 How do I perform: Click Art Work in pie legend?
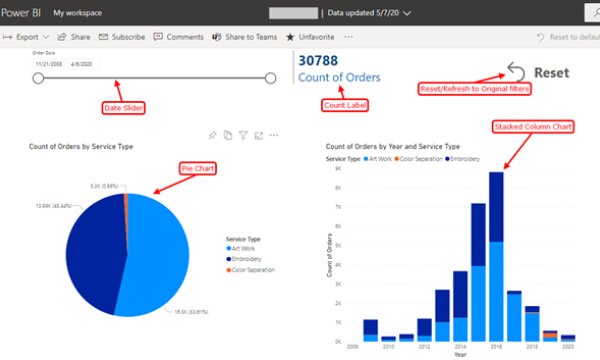[x=241, y=248]
